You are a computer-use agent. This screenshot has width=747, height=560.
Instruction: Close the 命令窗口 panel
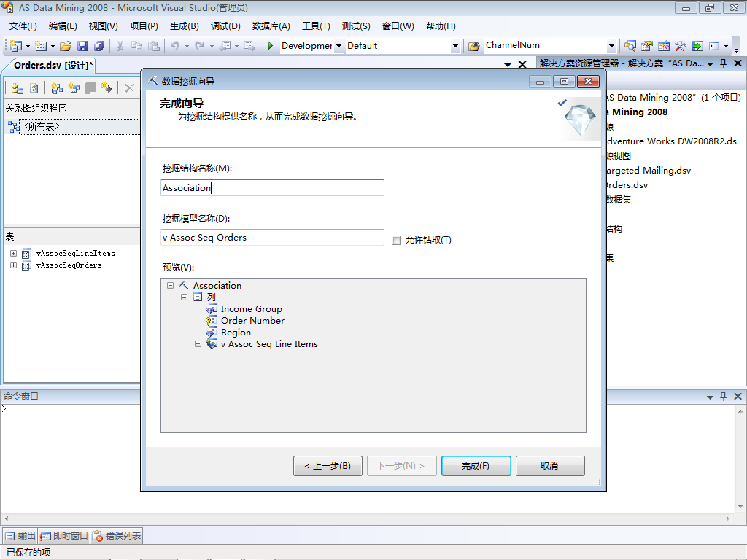738,396
